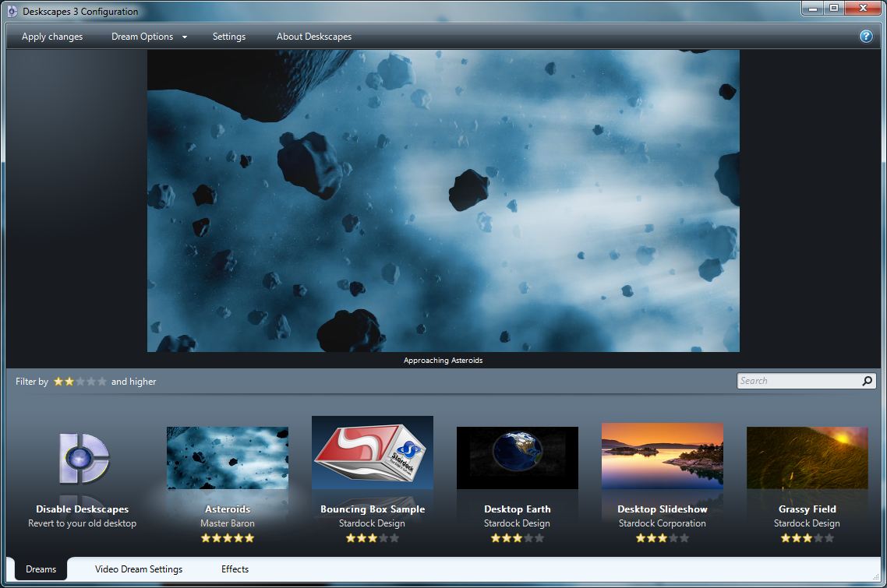The image size is (887, 588).
Task: Open the help icon
Action: tap(865, 36)
